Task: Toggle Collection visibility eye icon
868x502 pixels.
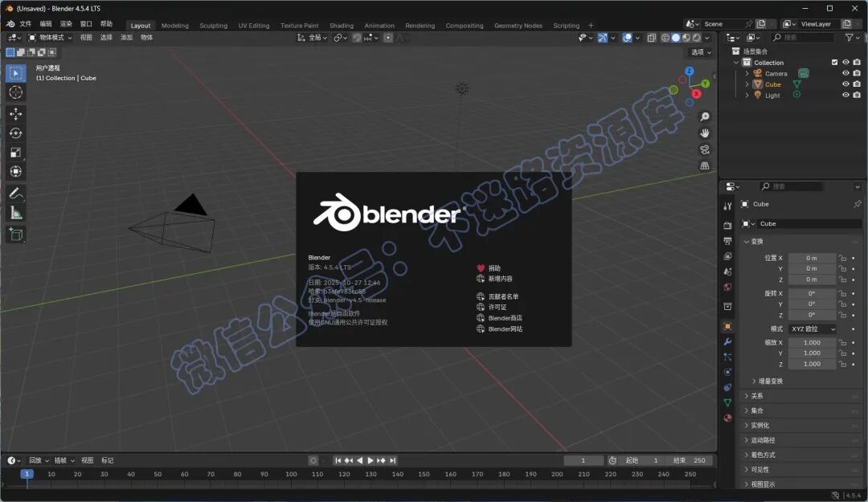Action: click(x=845, y=63)
